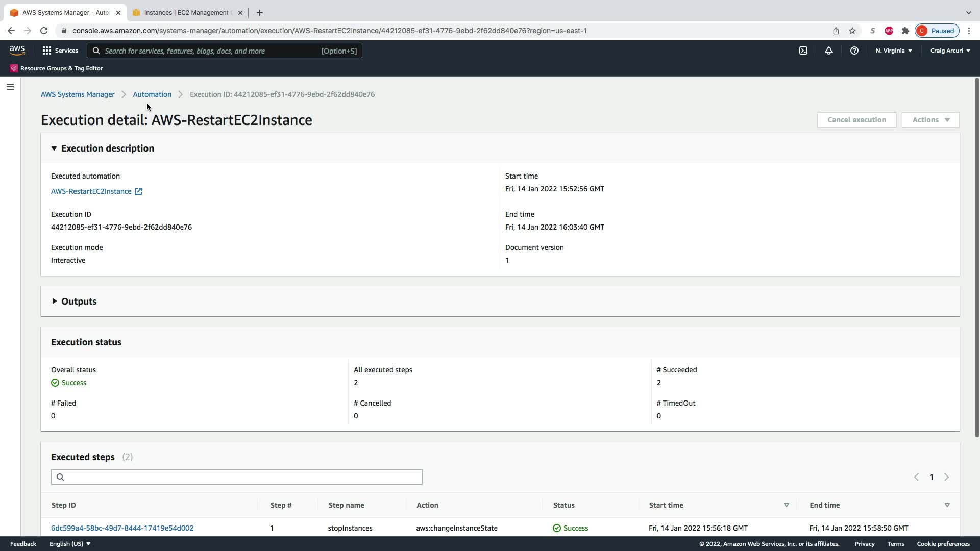The image size is (980, 551).
Task: Open AWS CloudShell terminal icon
Action: pos(803,51)
